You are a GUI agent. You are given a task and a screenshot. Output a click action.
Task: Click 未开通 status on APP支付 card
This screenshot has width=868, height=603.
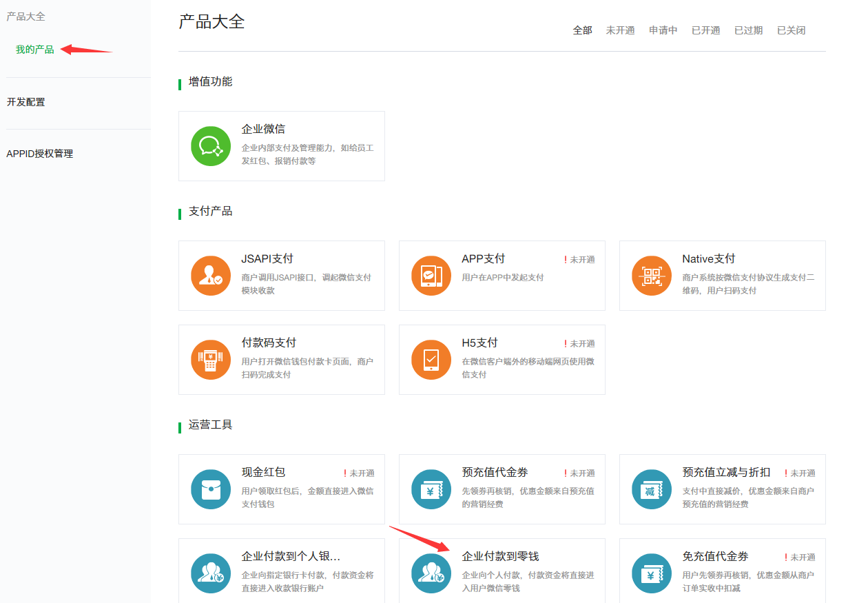coord(579,260)
